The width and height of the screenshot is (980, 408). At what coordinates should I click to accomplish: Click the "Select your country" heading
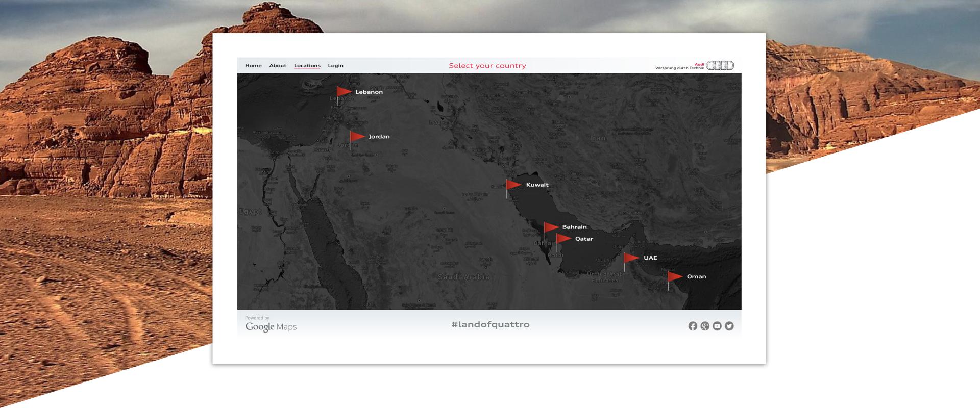point(487,66)
